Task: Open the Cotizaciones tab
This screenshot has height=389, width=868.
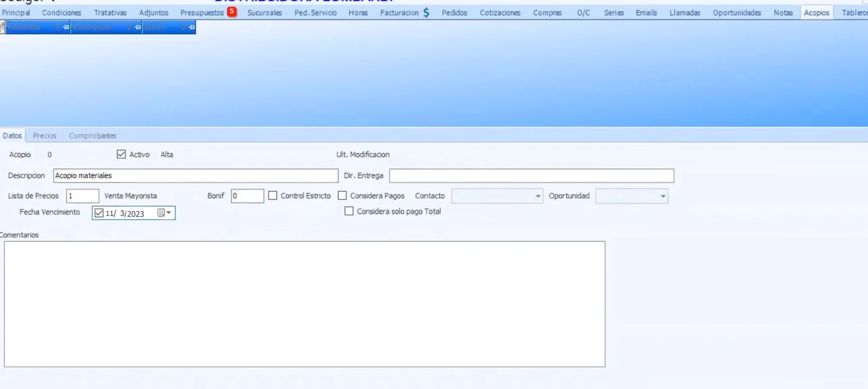Action: (x=500, y=13)
